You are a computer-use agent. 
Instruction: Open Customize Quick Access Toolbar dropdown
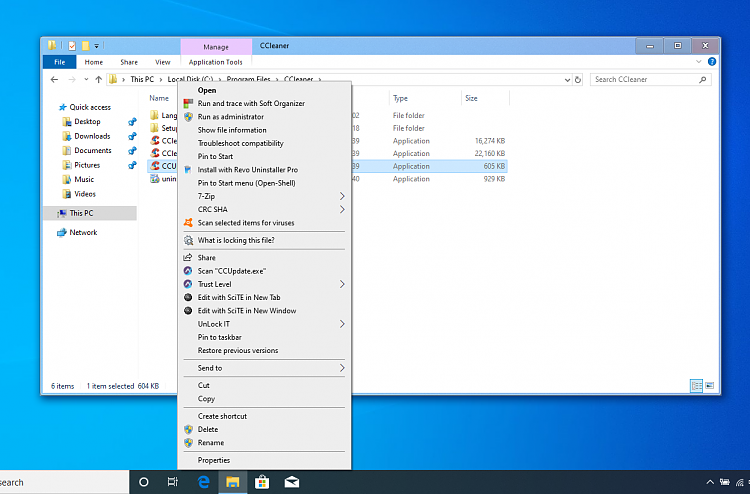click(x=96, y=46)
